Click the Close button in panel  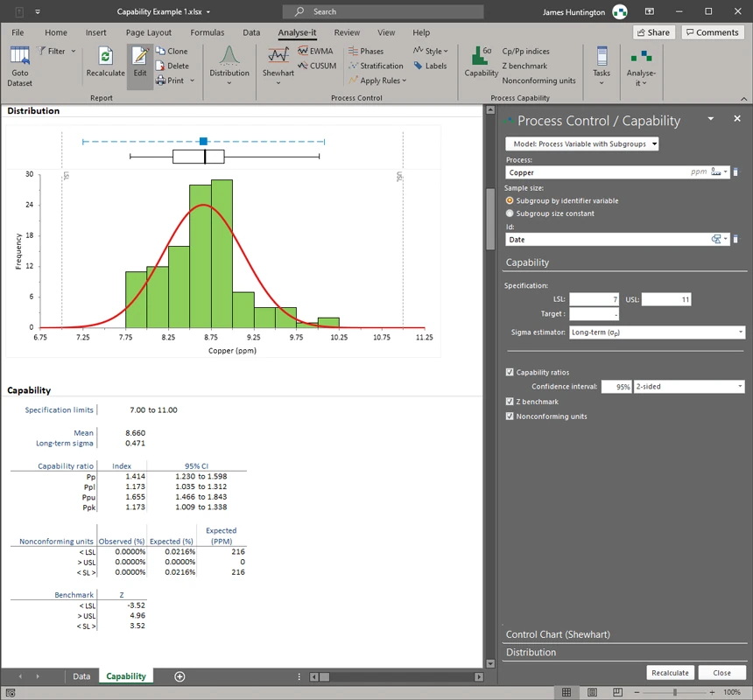(721, 673)
